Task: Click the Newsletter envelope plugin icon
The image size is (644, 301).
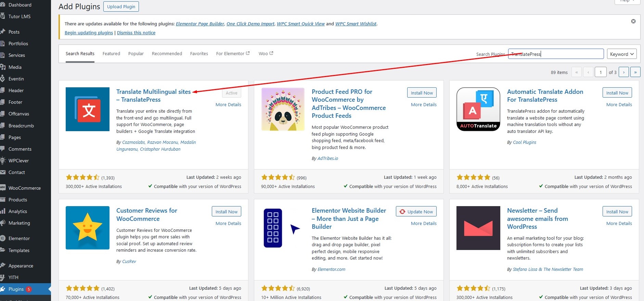Action: point(478,228)
